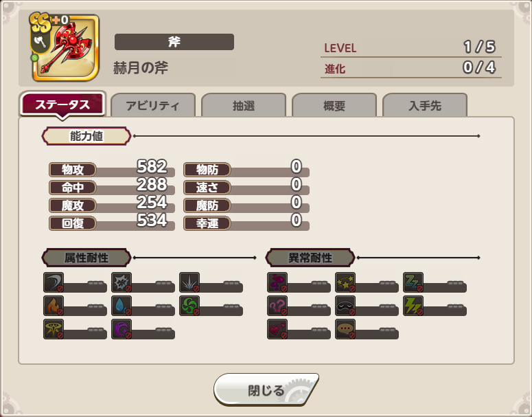This screenshot has height=417, width=532.
Task: Click the slash resistance icon
Action: pos(54,282)
